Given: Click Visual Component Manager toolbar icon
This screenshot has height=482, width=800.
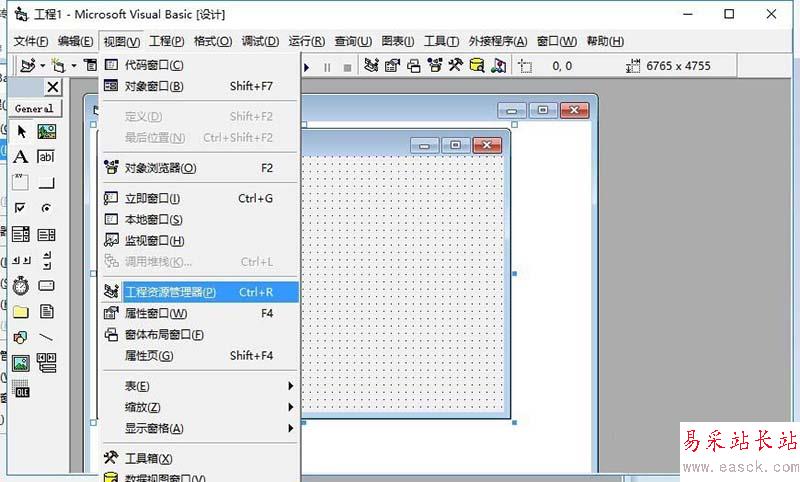Looking at the screenshot, I should tap(498, 66).
